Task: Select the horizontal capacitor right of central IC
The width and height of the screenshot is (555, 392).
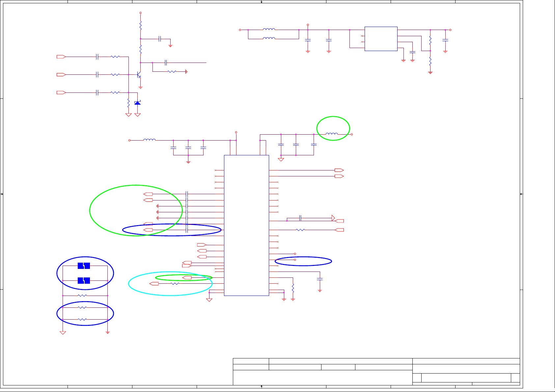Action: pos(300,218)
